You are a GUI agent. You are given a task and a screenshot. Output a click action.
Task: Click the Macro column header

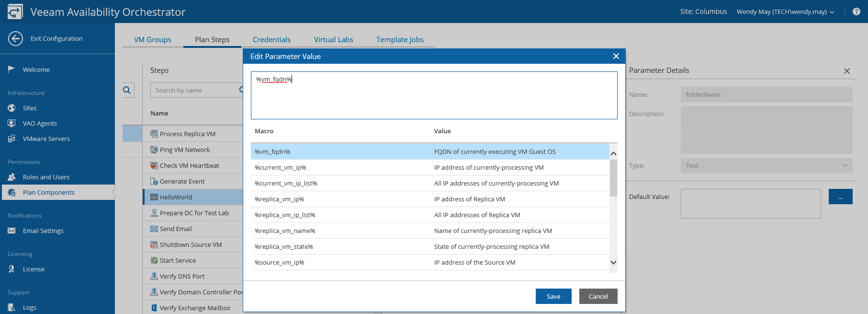[x=264, y=131]
